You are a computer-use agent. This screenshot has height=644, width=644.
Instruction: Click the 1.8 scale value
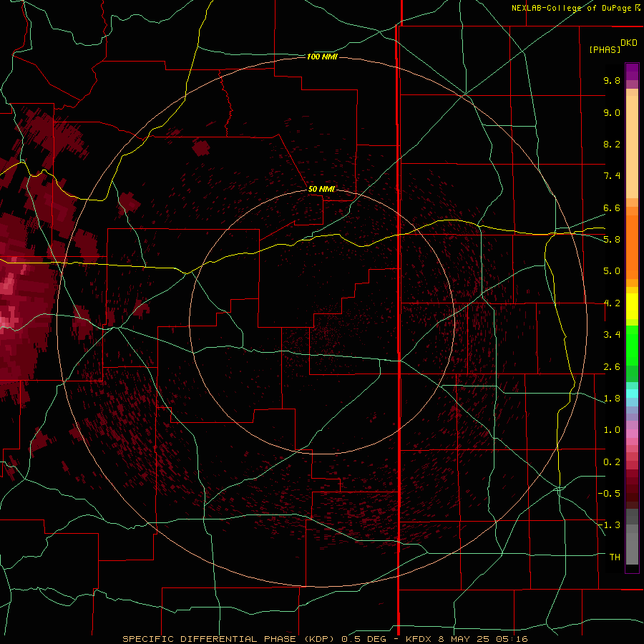(x=612, y=399)
